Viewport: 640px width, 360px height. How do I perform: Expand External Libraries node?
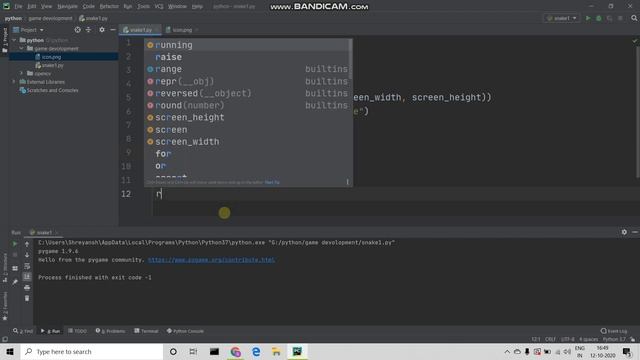(14, 82)
